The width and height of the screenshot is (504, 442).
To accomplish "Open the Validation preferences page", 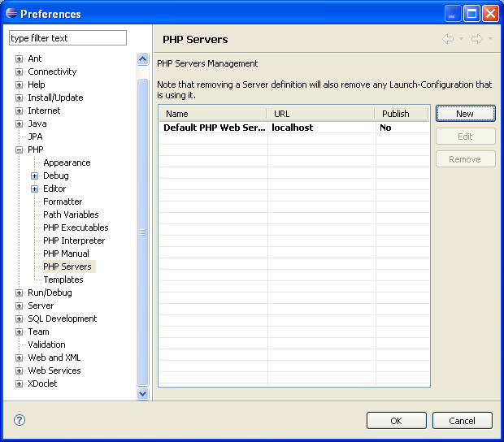I will coord(46,344).
